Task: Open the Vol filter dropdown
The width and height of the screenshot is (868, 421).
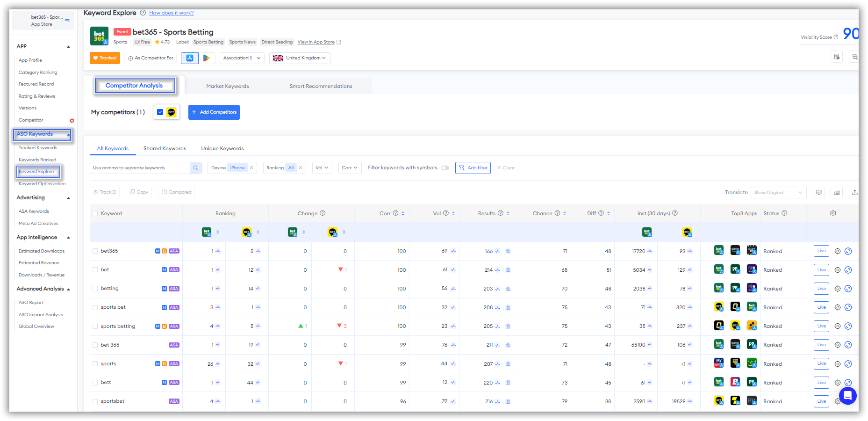Action: (x=322, y=168)
